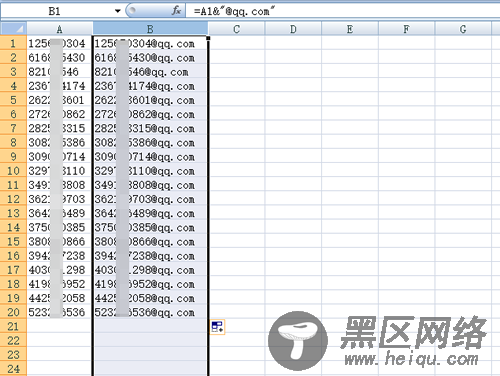Click cell A18 ending in 6952
500x376 pixels.
(59, 284)
